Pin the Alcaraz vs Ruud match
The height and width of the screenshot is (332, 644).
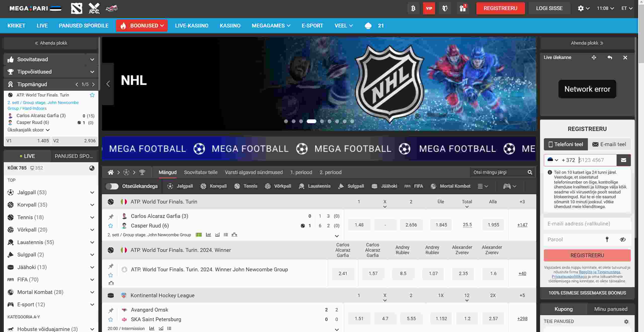coord(111,216)
